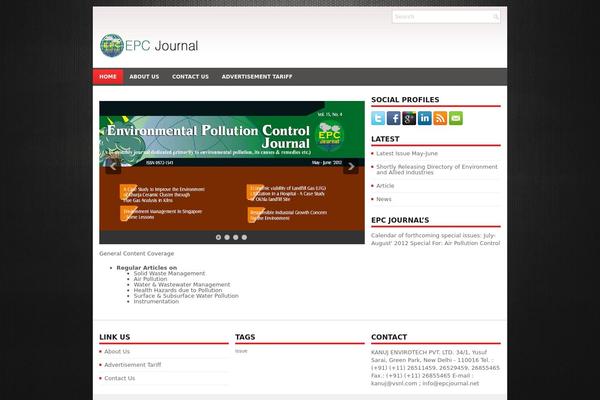Open Latest Issue May-June link
Image resolution: width=600 pixels, height=400 pixels.
point(407,153)
